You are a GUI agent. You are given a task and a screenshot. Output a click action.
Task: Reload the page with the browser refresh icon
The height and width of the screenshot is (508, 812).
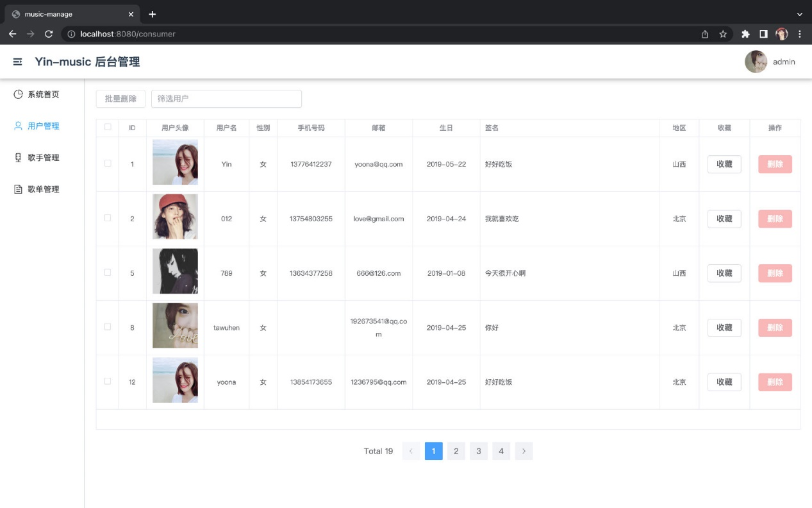[x=49, y=34]
